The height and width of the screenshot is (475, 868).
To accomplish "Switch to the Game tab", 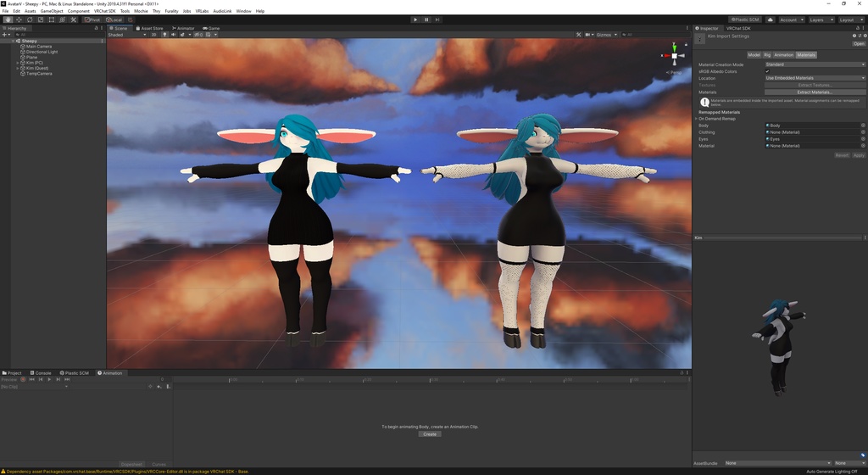I will point(211,28).
